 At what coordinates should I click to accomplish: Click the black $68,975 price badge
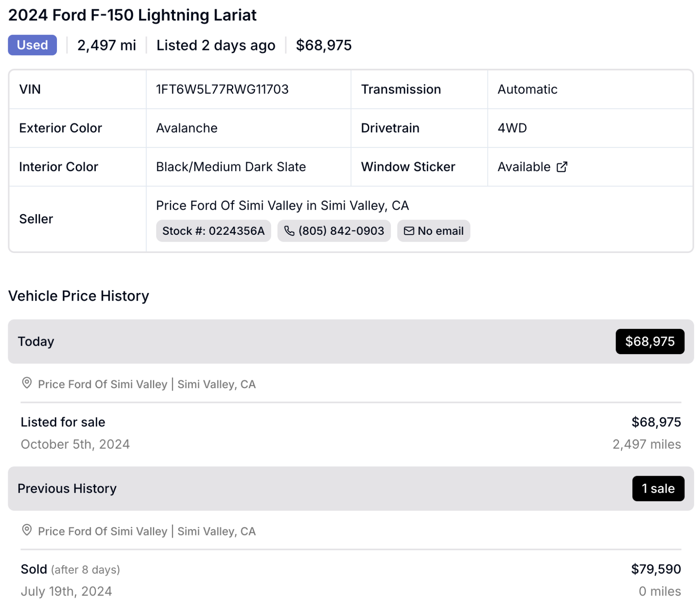(650, 341)
